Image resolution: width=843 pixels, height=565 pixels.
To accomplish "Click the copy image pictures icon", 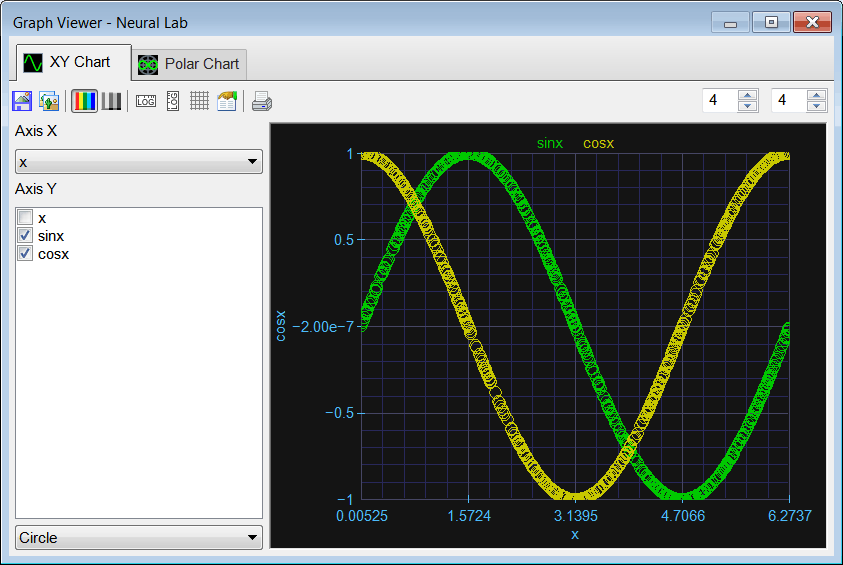I will click(x=49, y=101).
